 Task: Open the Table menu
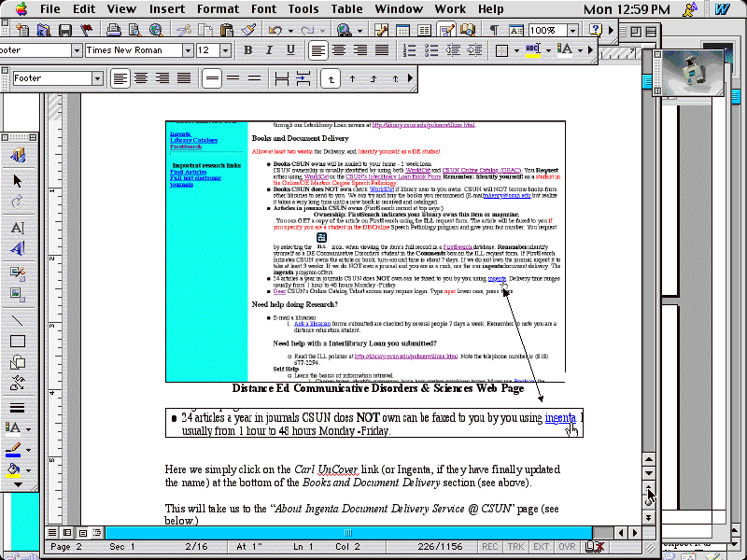[x=346, y=9]
